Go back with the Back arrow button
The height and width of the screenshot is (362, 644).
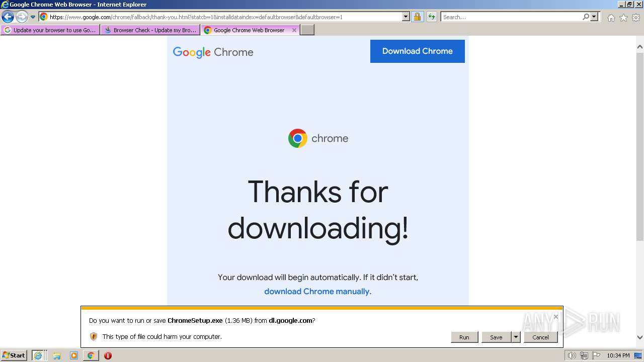point(8,17)
